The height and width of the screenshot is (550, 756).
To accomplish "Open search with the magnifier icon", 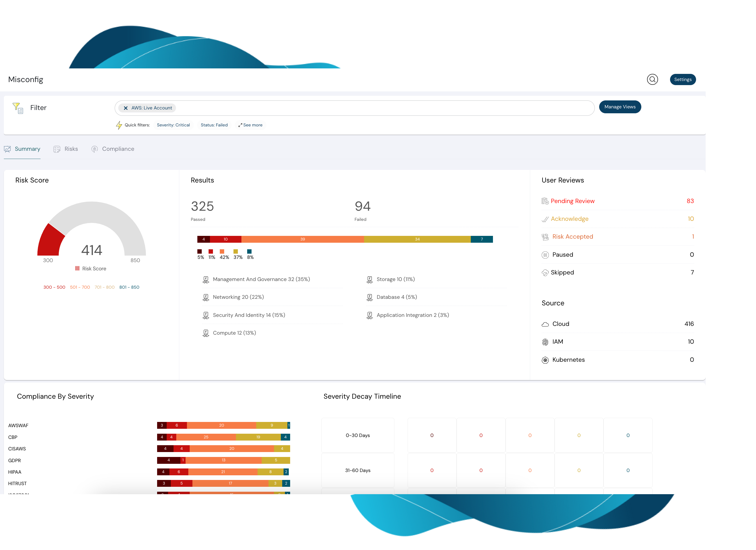I will tap(653, 79).
